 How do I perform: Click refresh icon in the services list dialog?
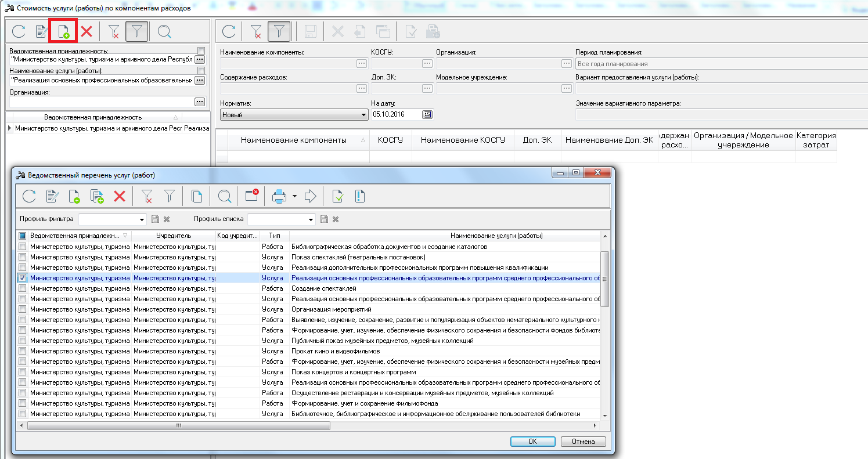[x=29, y=197]
